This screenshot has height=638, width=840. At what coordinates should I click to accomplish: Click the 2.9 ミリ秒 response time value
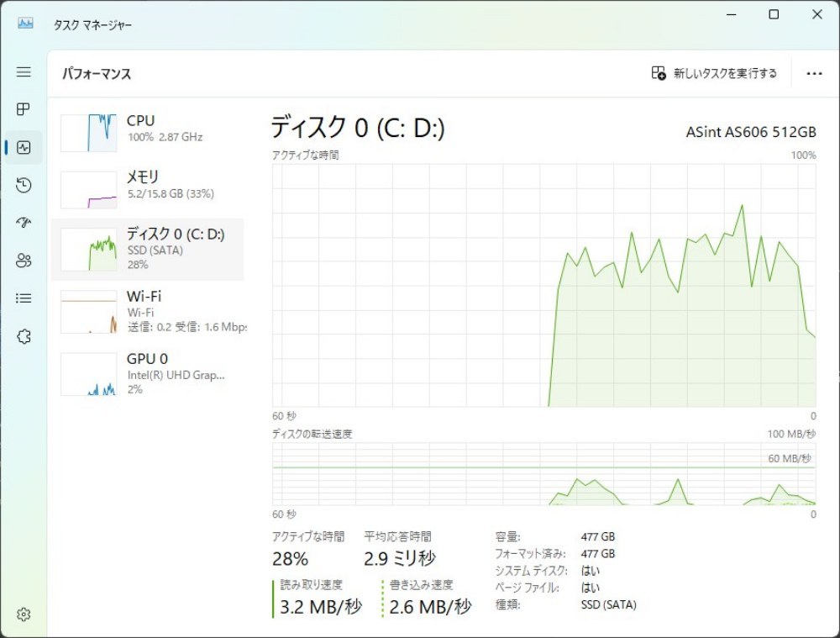tap(400, 559)
